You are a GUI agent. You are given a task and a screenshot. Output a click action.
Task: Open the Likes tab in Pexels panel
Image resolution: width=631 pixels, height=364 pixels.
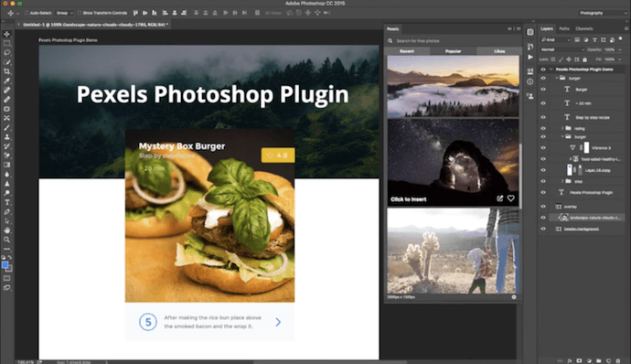pos(499,51)
